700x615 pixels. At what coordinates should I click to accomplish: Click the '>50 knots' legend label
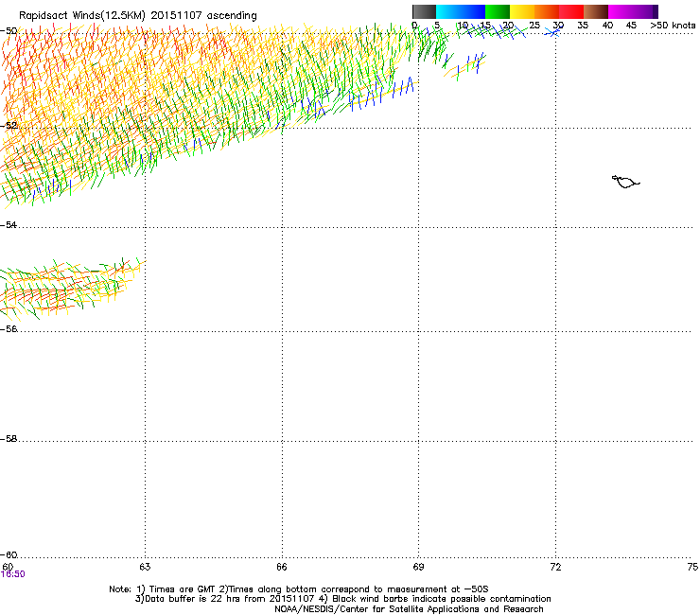[673, 26]
